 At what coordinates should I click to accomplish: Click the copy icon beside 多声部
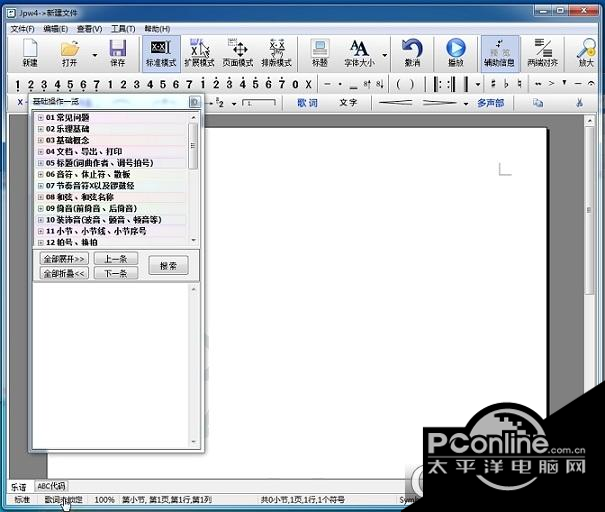(538, 103)
